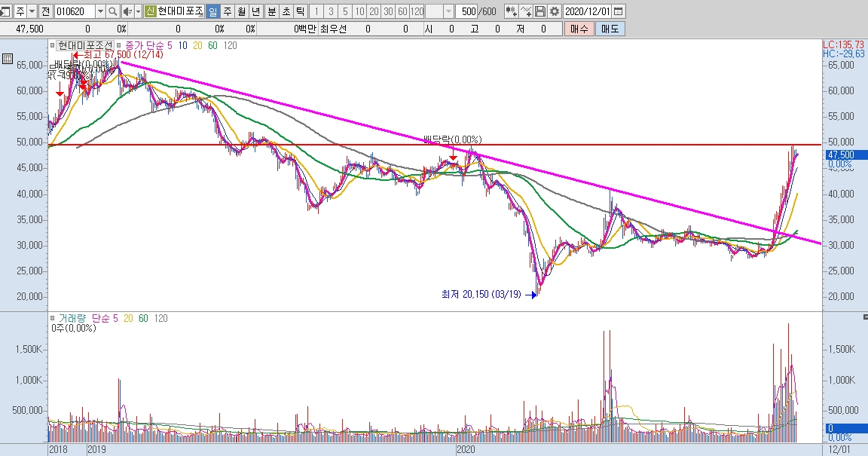The width and height of the screenshot is (868, 456).
Task: Select the 60 interval button
Action: 402,11
